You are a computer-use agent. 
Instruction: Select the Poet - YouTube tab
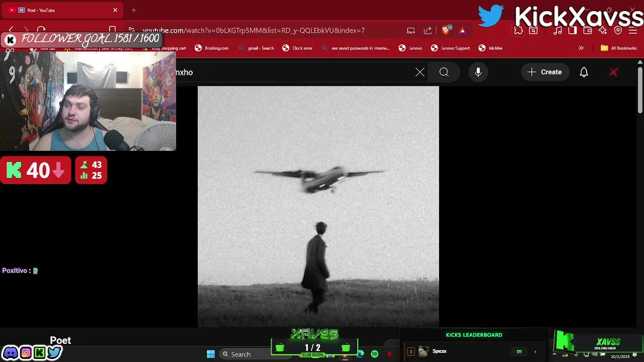pyautogui.click(x=63, y=10)
